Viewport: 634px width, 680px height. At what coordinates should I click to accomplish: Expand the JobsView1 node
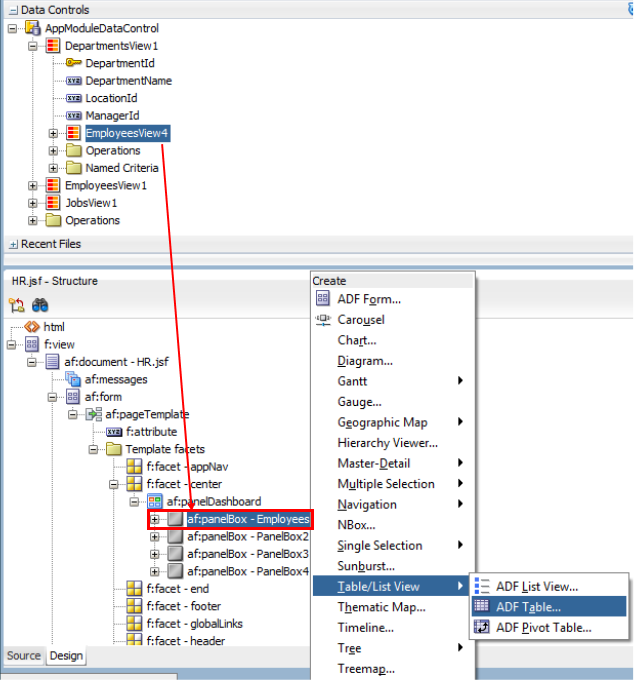pyautogui.click(x=33, y=203)
